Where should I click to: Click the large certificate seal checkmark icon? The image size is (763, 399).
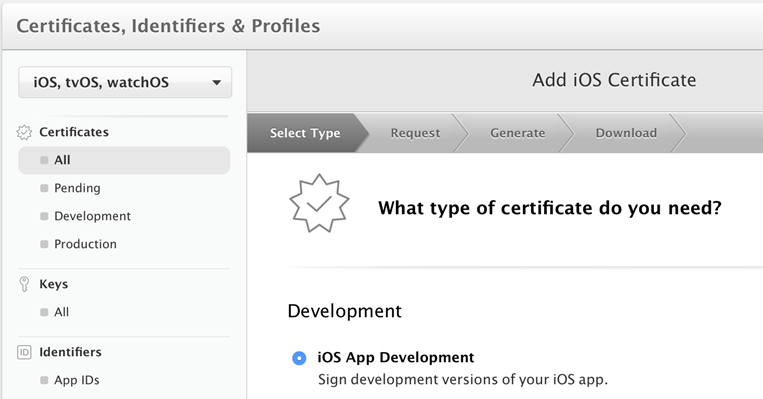(319, 203)
